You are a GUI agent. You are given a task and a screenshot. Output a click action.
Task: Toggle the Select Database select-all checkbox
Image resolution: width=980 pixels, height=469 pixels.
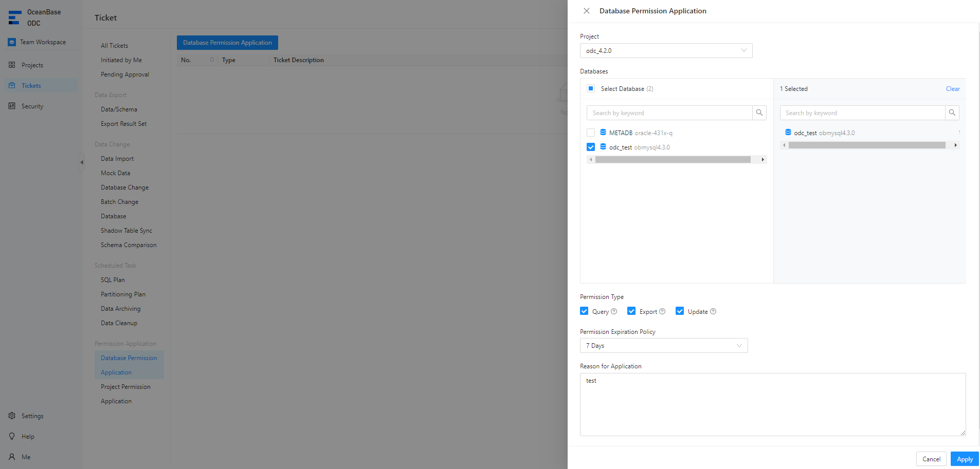click(x=591, y=88)
